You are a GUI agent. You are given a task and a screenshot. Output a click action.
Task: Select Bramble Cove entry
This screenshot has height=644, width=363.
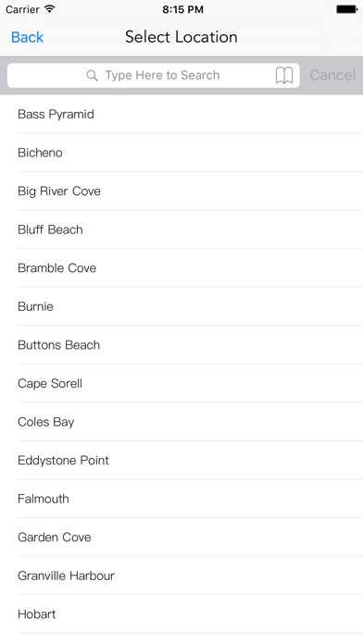click(181, 267)
